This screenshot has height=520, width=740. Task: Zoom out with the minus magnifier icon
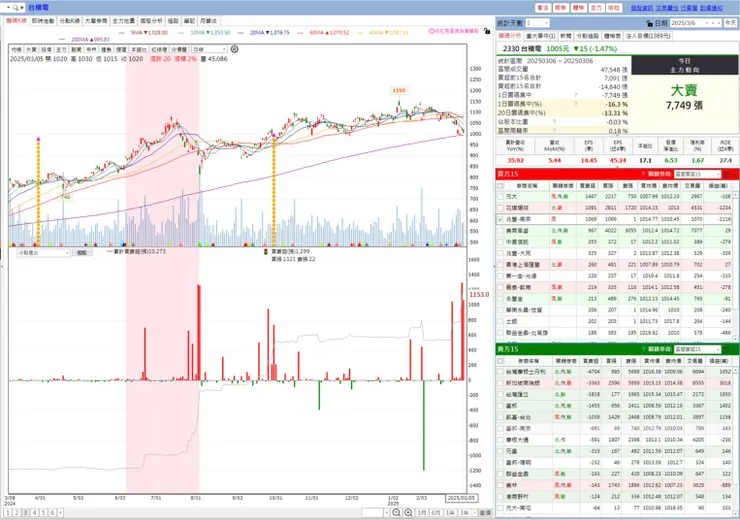(396, 512)
